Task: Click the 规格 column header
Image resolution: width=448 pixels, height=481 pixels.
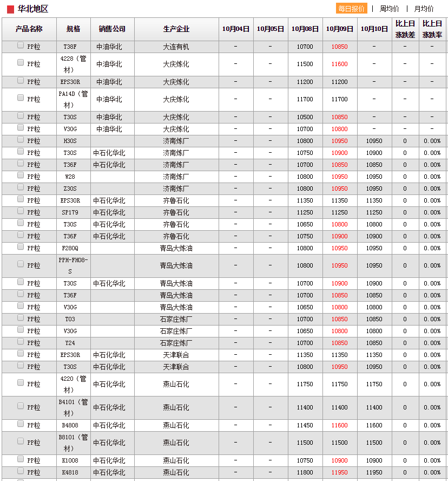Action: [74, 29]
